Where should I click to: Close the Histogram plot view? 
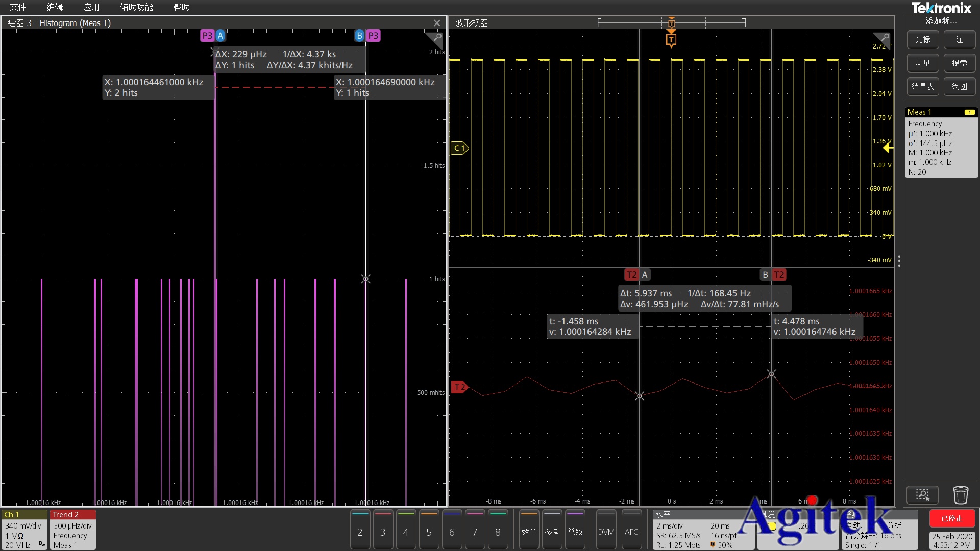(437, 23)
